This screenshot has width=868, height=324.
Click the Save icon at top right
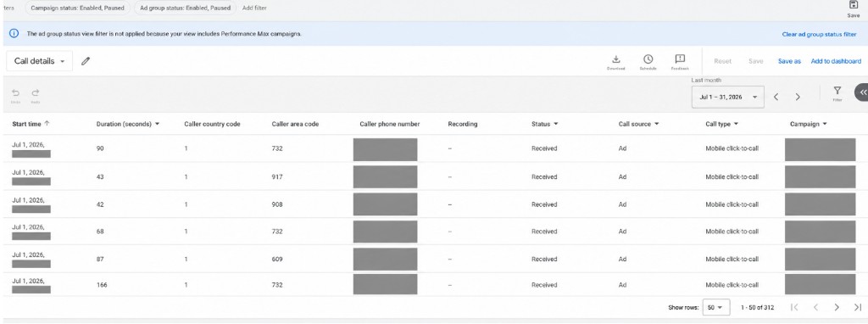(x=853, y=5)
